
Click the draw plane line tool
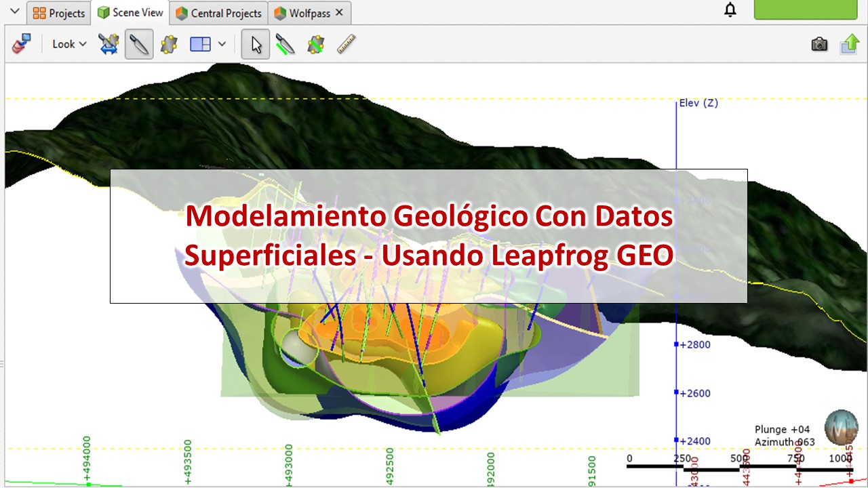point(316,45)
